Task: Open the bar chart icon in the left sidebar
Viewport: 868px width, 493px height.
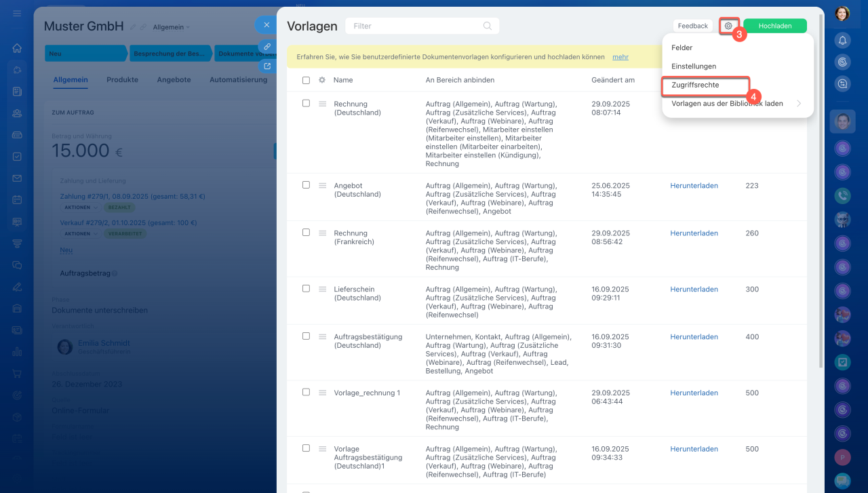Action: coord(17,352)
